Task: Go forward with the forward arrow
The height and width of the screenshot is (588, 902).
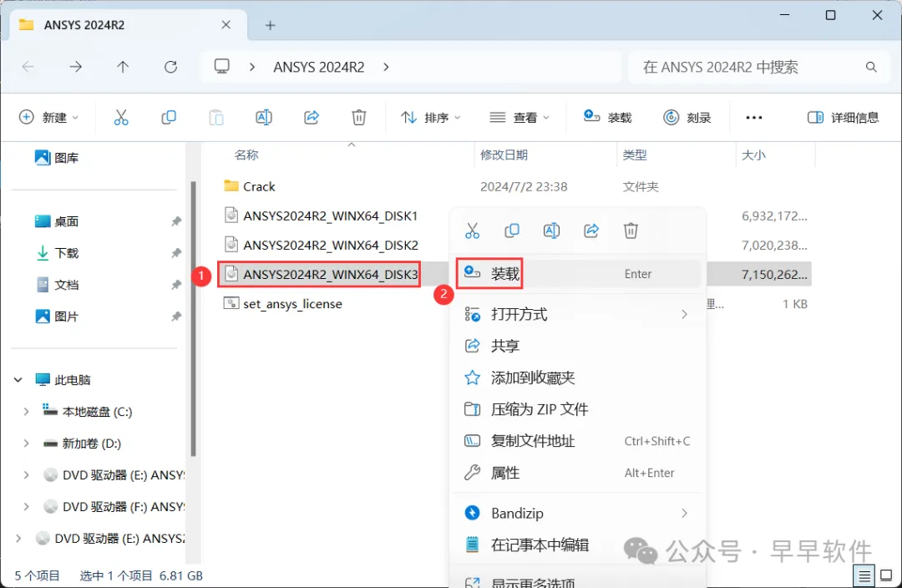Action: [x=75, y=67]
